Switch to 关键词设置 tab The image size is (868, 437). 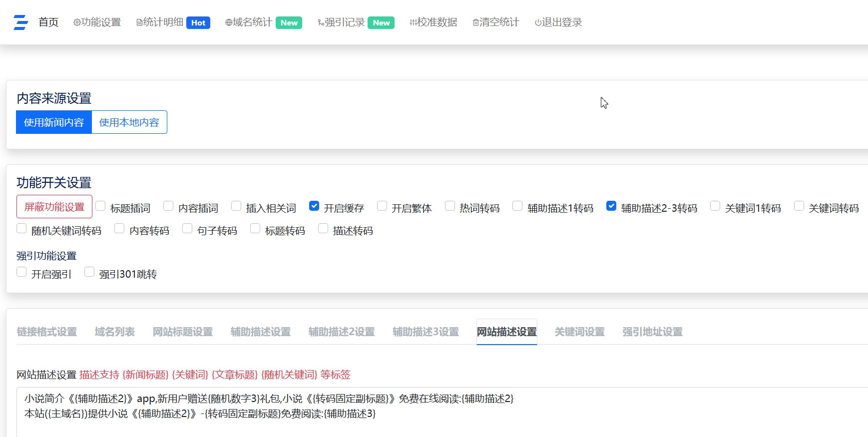[579, 332]
